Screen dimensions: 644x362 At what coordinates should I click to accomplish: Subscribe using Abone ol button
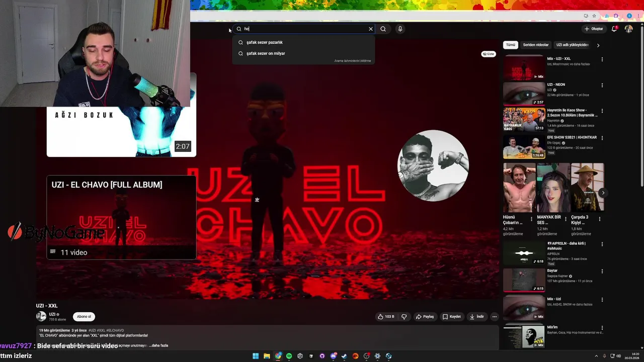click(x=84, y=317)
